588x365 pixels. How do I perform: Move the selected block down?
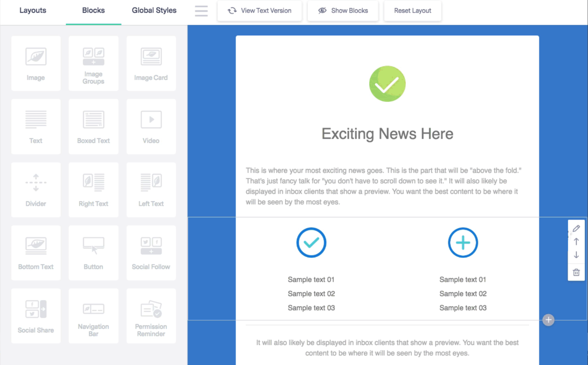tap(576, 255)
